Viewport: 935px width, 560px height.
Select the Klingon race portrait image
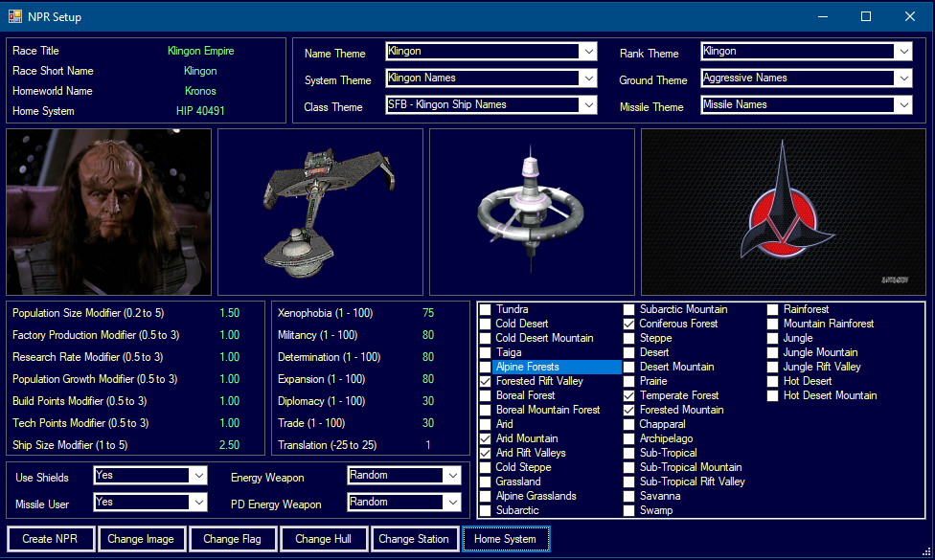108,213
